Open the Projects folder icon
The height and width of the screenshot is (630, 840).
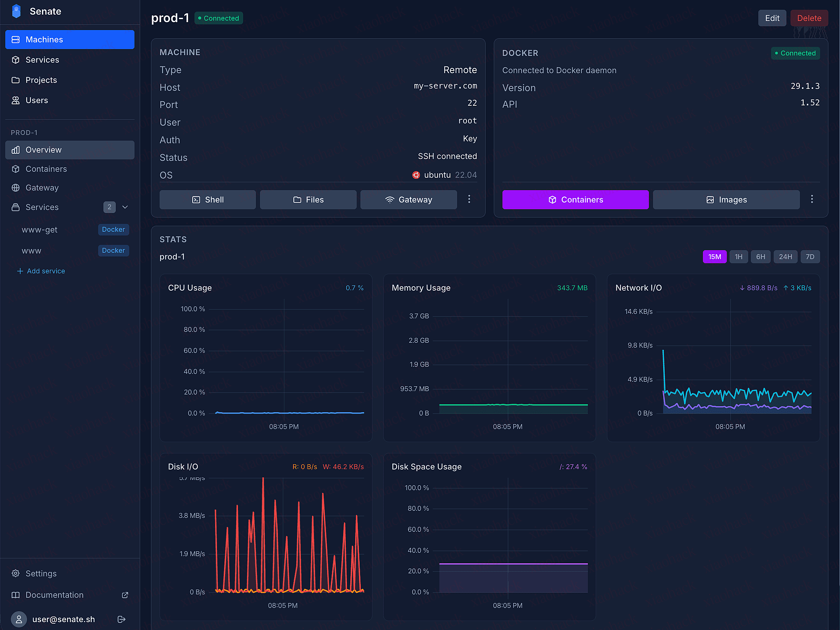(16, 80)
